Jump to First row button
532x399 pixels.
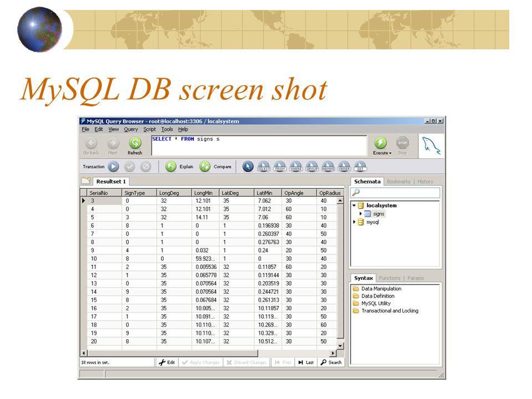pos(283,362)
